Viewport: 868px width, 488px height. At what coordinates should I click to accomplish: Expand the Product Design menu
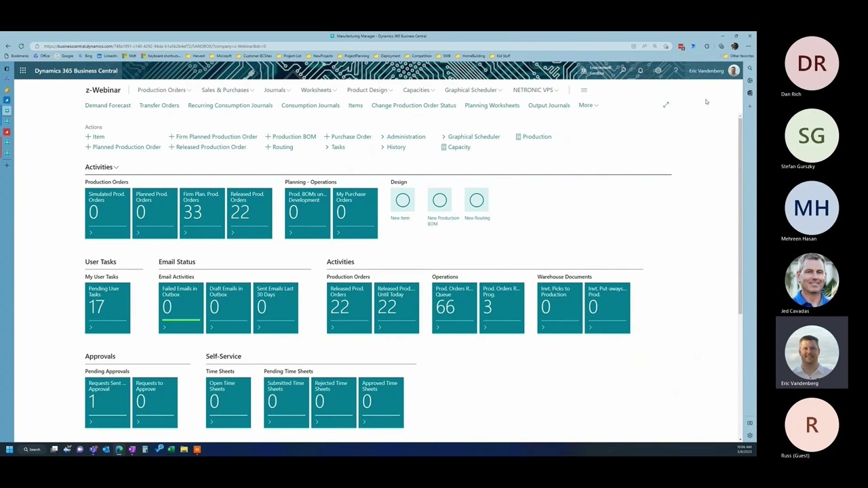coord(370,90)
